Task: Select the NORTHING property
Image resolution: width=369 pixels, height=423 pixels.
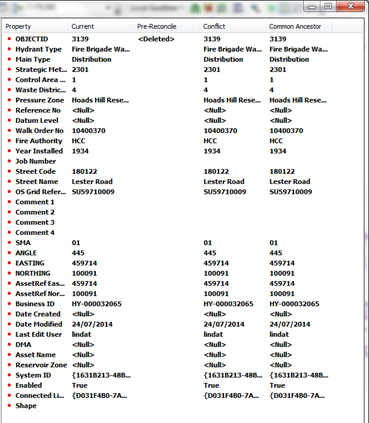Action: (x=33, y=273)
